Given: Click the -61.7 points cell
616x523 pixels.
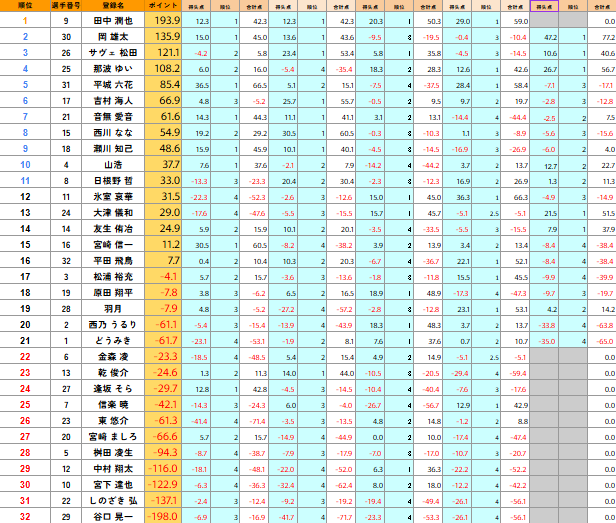Looking at the screenshot, I should click(163, 341).
